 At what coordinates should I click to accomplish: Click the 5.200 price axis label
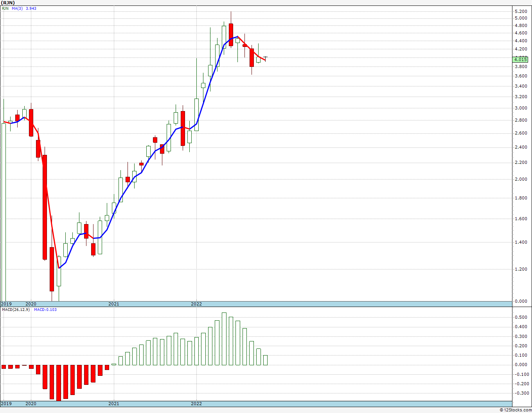[520, 11]
